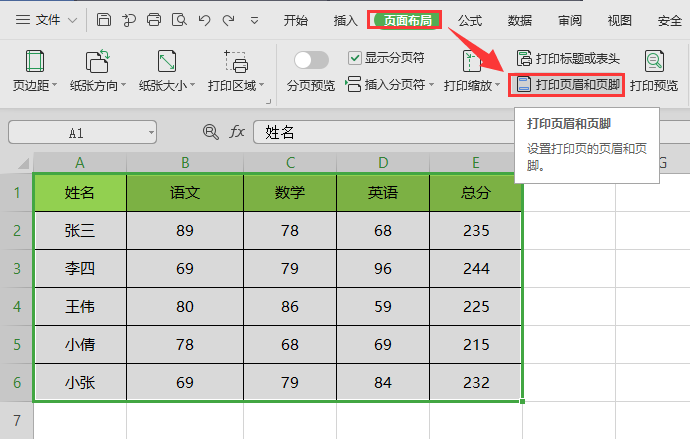690x439 pixels.
Task: Select row 7 header
Action: 17,421
